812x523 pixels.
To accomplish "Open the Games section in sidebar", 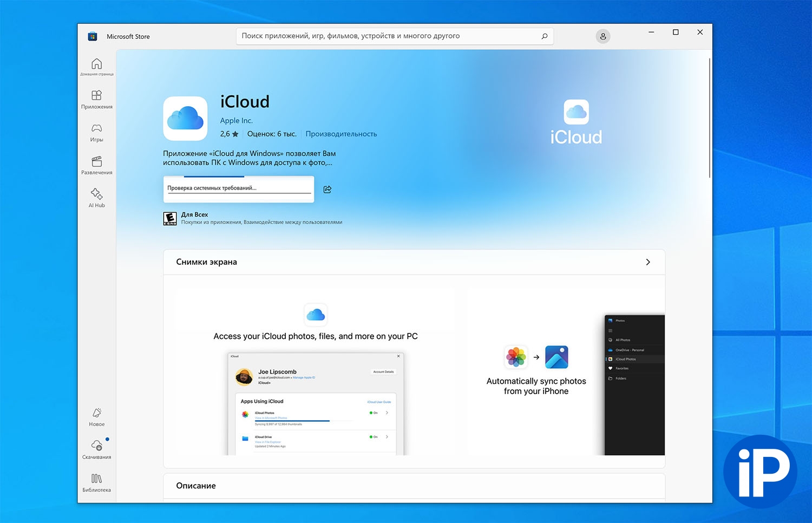I will point(96,132).
